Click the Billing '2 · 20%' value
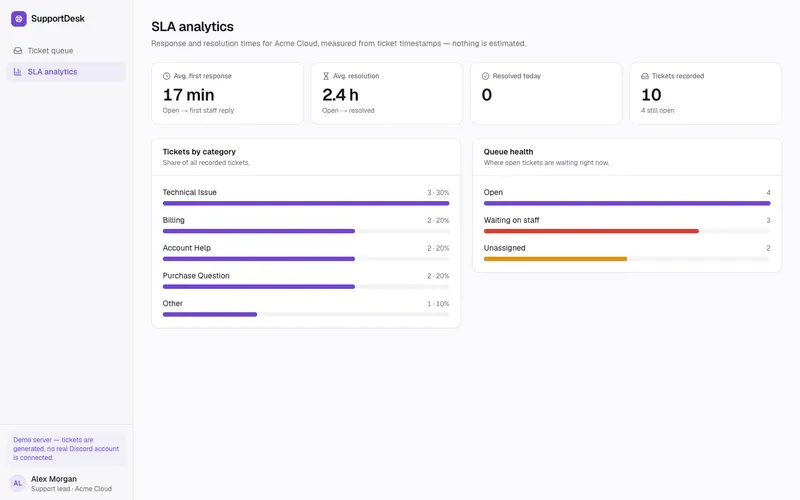The width and height of the screenshot is (800, 500). pos(438,220)
